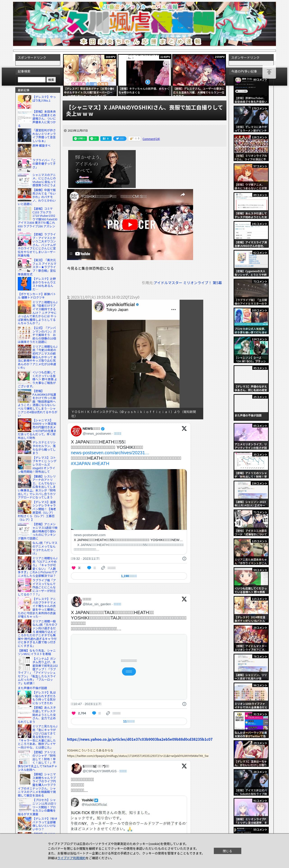Click the clap reaction counter button
Viewport: 289px width, 868px height.
point(134,139)
